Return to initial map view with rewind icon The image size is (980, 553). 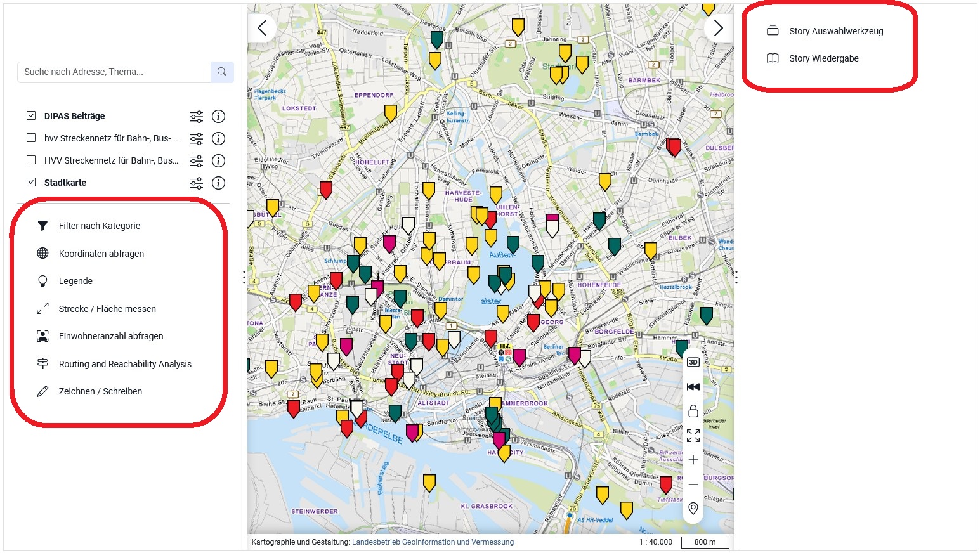(693, 387)
